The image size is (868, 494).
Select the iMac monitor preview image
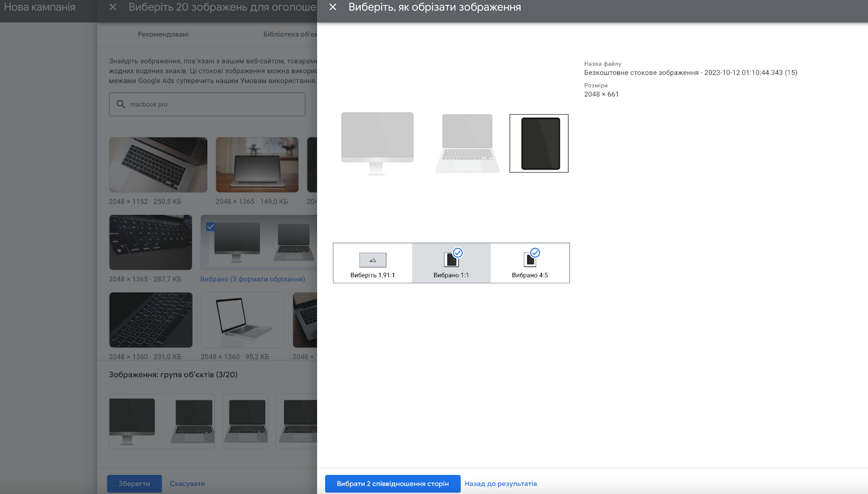pyautogui.click(x=377, y=143)
